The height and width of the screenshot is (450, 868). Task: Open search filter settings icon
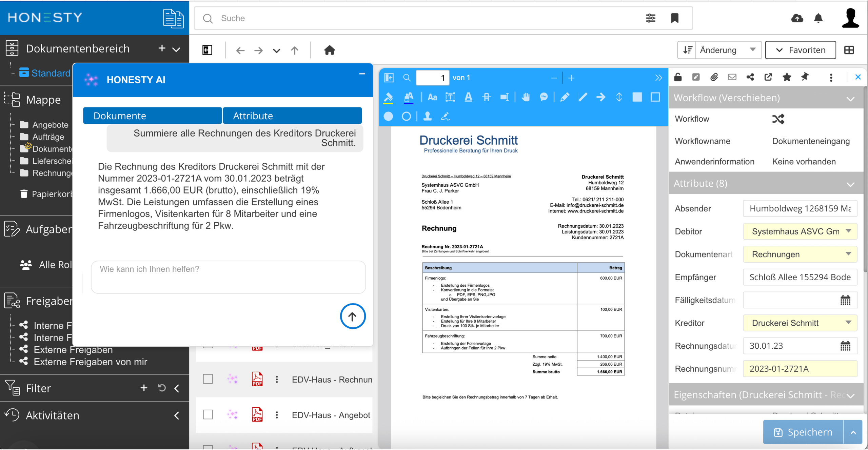coord(650,18)
